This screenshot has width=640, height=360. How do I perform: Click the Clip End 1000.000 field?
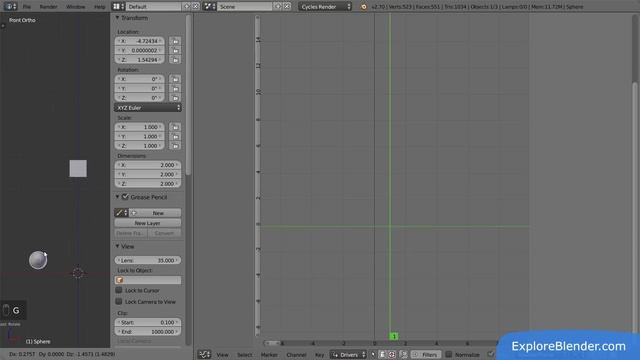coord(148,332)
